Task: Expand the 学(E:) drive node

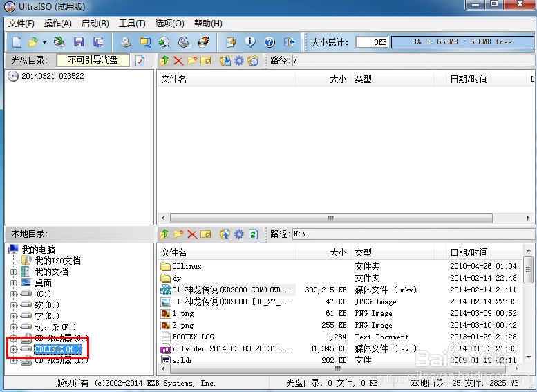Action: (x=13, y=316)
